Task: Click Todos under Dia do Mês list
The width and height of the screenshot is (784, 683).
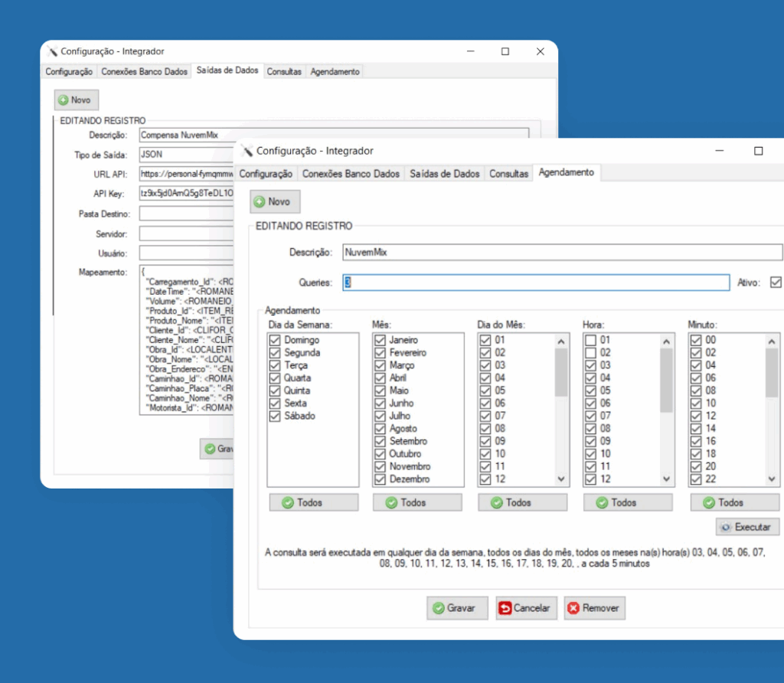Action: 522,502
